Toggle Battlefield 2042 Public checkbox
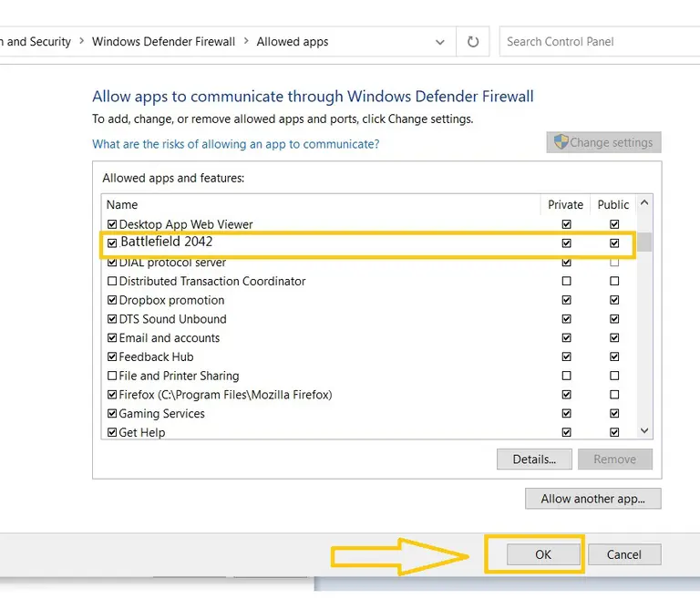Viewport: 700px width, 599px height. (x=614, y=243)
